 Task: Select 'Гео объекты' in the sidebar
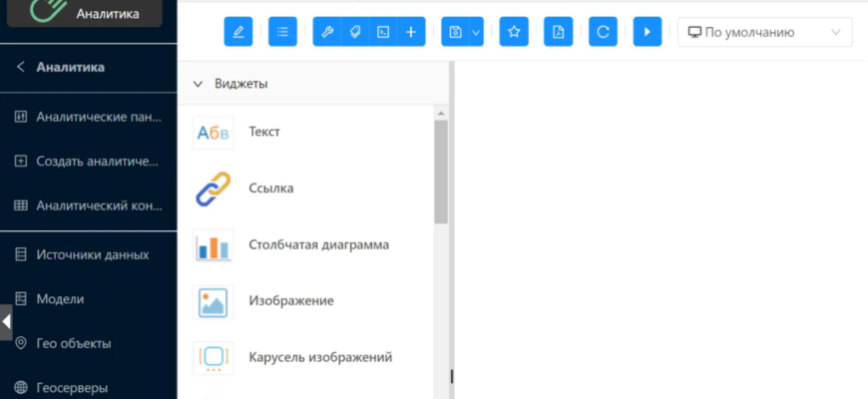click(73, 343)
